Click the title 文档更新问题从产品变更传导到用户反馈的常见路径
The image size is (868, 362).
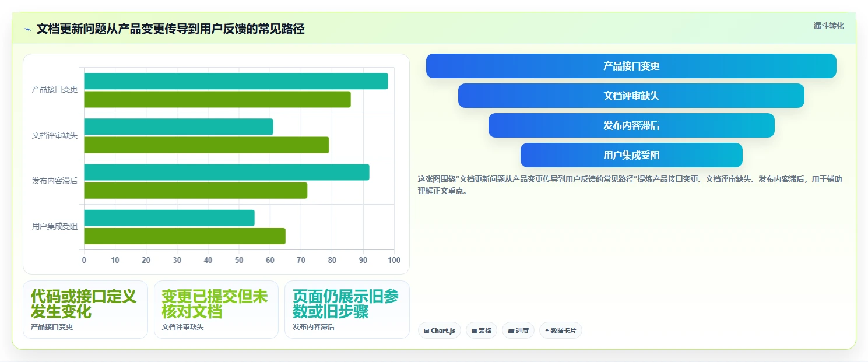170,29
